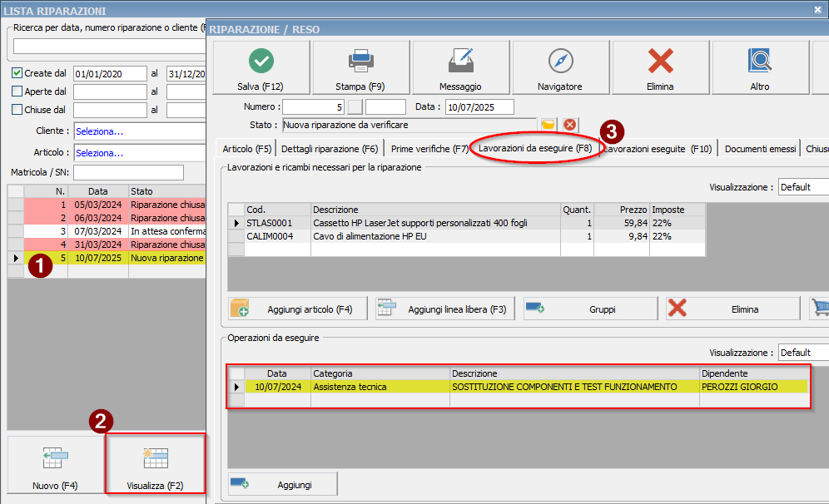
Task: Open the Navigatore compass icon
Action: [560, 62]
